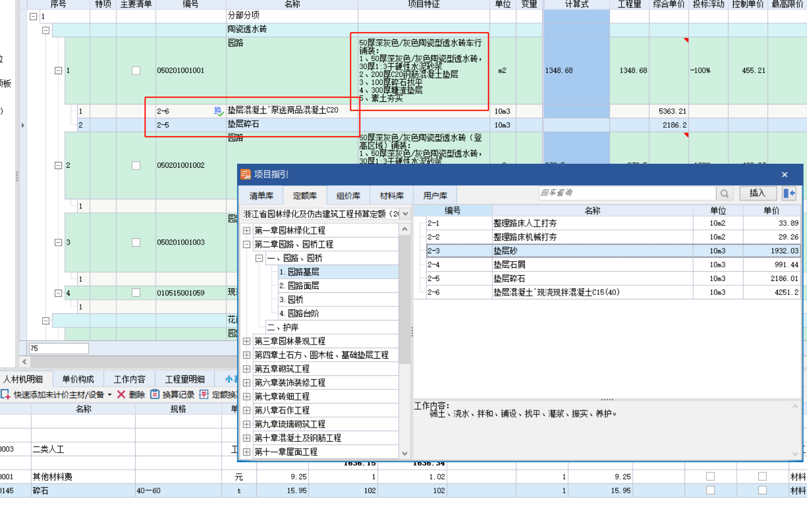Switch to 材料库 tab
This screenshot has height=532, width=807.
pyautogui.click(x=392, y=196)
